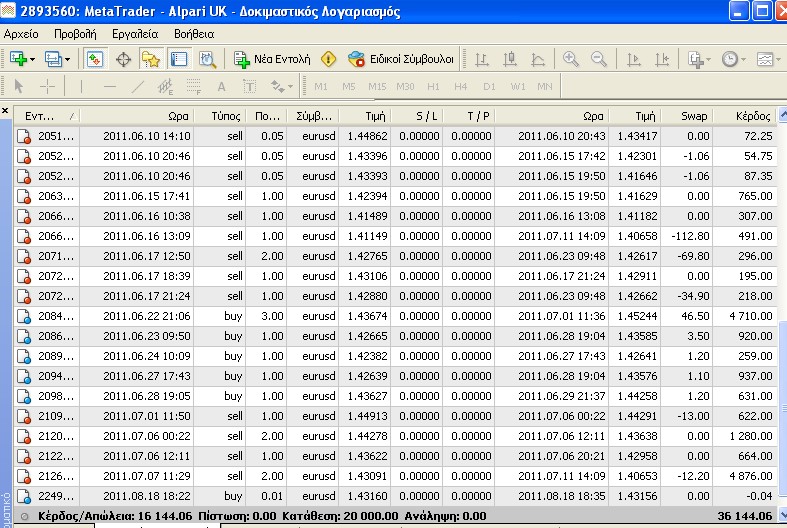The image size is (787, 528).
Task: Click the zoom out magnifier
Action: 599,59
